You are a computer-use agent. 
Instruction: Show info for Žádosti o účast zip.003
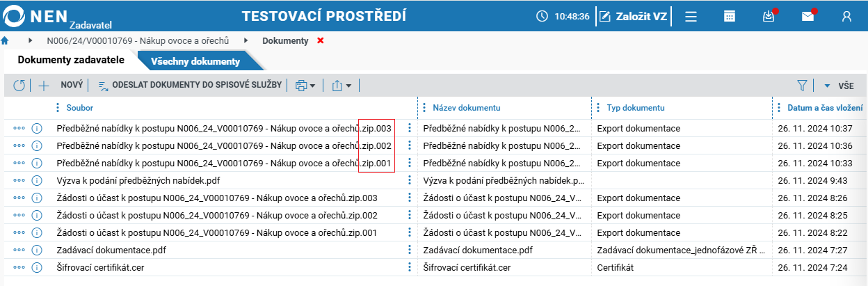(37, 198)
